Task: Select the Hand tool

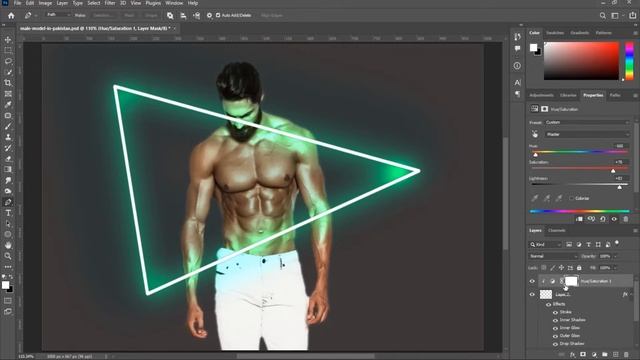Action: (x=8, y=245)
